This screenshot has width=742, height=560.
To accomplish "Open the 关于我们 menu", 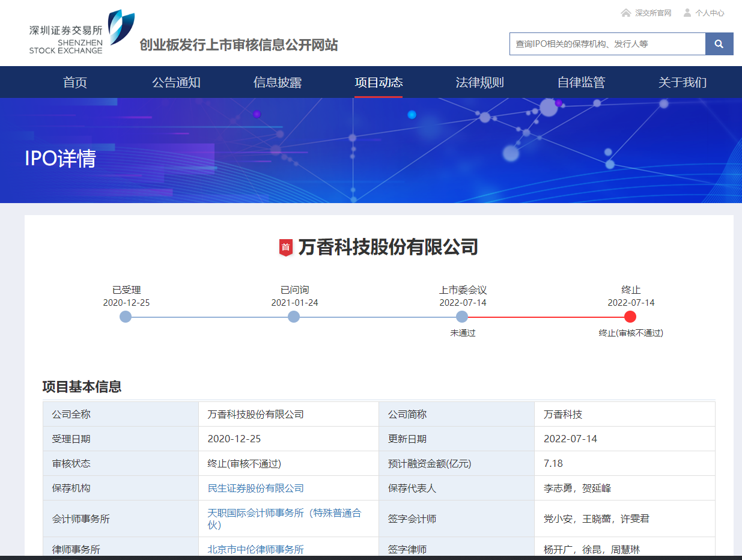I will point(683,82).
